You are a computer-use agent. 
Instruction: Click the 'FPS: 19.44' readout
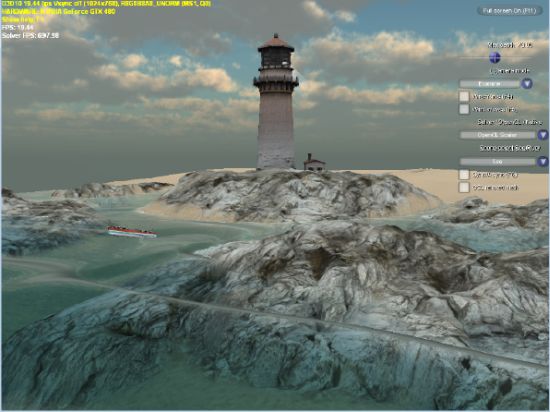click(x=18, y=27)
